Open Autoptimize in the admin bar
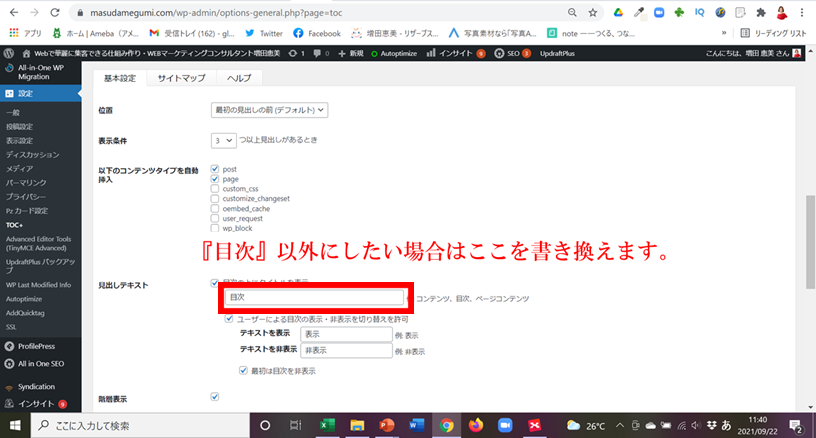 (394, 53)
